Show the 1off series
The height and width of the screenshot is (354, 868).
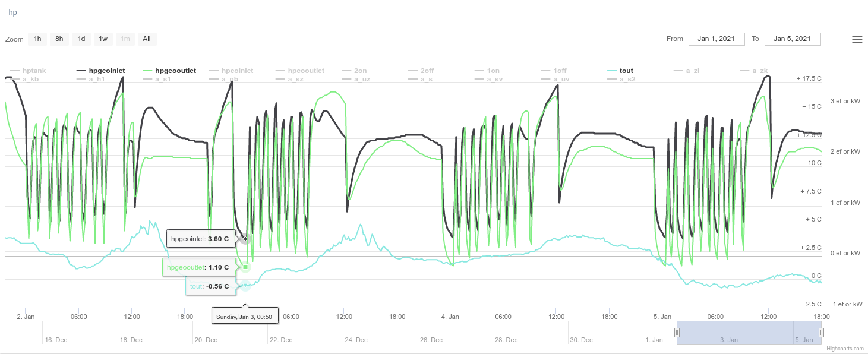(554, 71)
